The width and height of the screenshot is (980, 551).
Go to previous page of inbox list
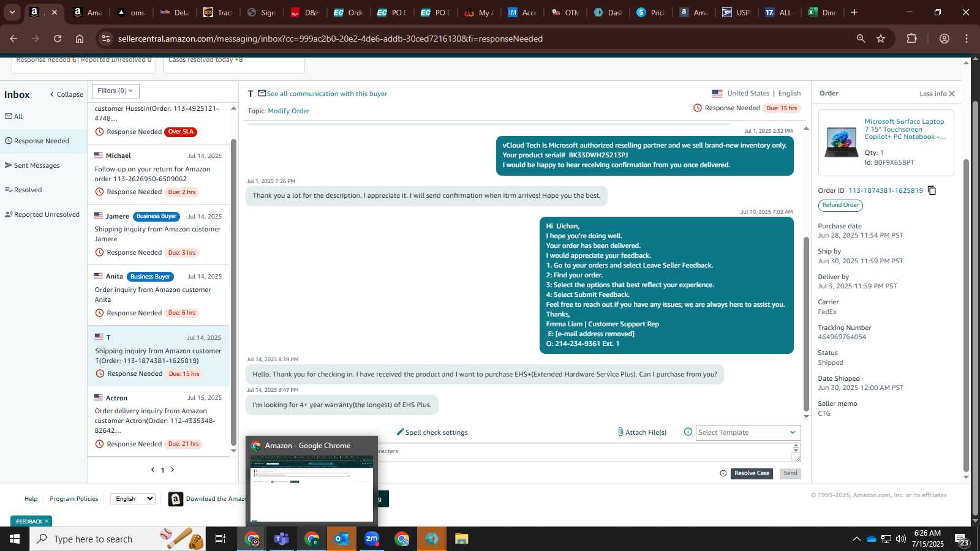tap(153, 470)
